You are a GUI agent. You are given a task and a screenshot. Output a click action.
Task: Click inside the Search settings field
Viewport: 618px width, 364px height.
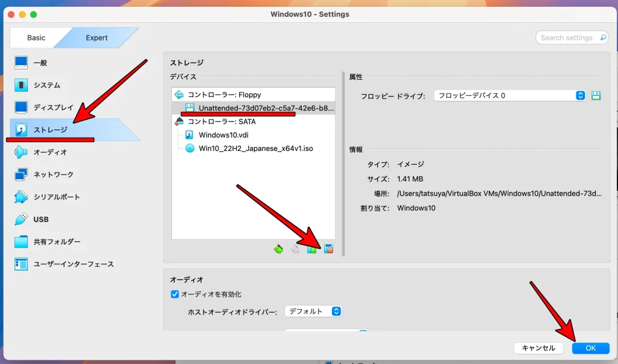click(x=567, y=37)
